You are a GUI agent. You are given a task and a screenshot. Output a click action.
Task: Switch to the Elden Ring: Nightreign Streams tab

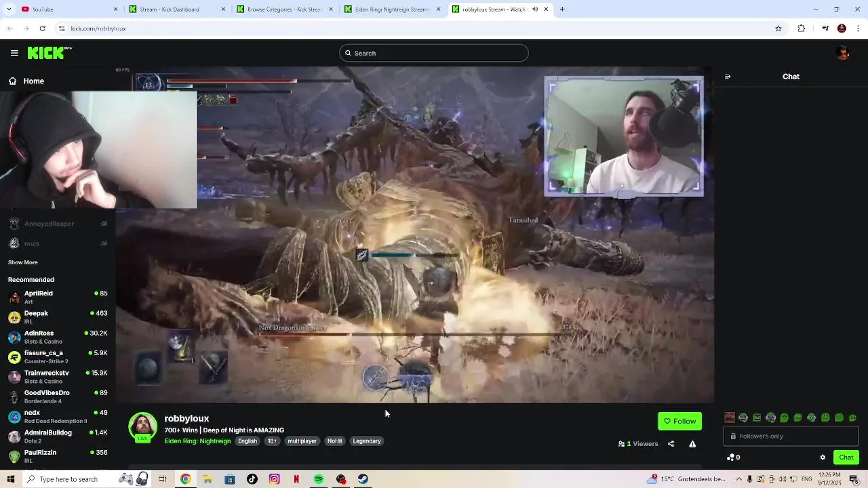click(x=392, y=9)
